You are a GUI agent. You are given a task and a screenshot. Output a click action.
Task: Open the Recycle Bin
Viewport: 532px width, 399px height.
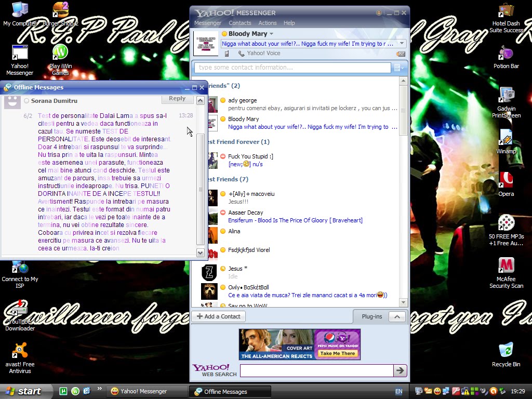pyautogui.click(x=506, y=355)
